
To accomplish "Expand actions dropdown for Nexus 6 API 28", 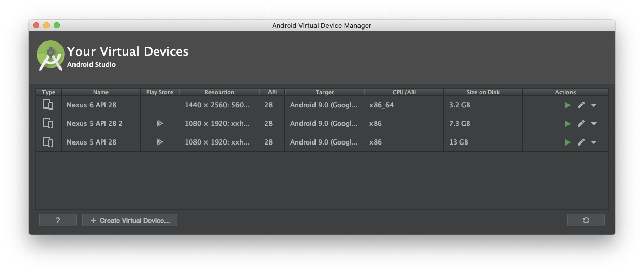I will point(594,105).
